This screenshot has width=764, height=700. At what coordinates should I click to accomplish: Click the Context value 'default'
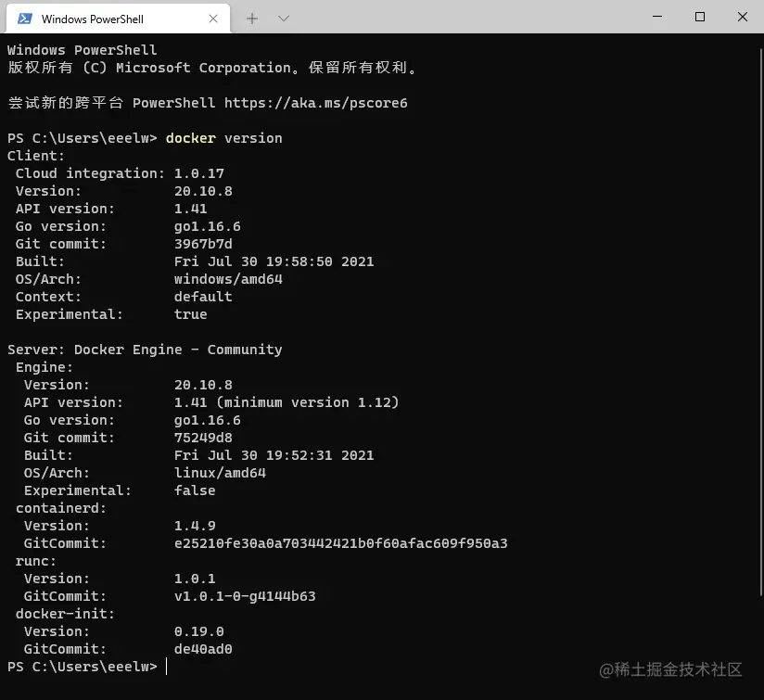(x=203, y=297)
